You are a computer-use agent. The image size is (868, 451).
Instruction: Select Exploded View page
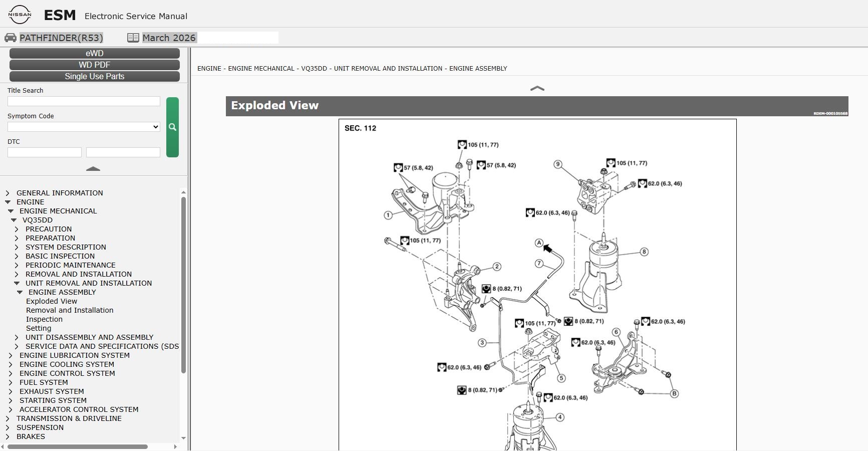52,301
